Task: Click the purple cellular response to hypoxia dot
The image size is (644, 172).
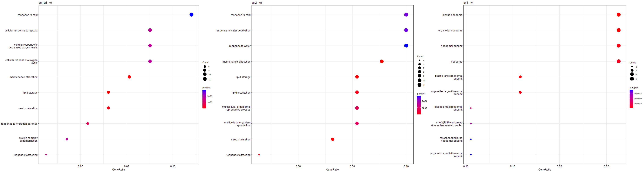Action: (150, 30)
